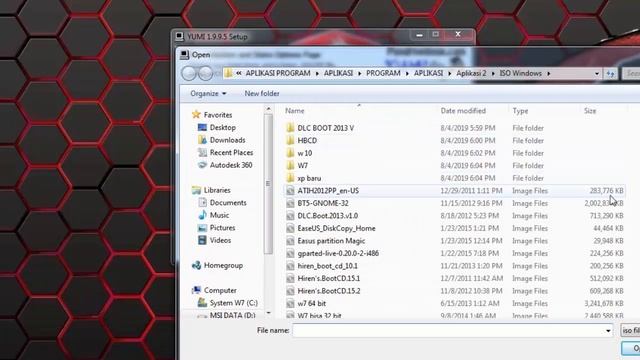This screenshot has height=360, width=640.
Task: Select the w 10 folder icon
Action: (x=290, y=153)
